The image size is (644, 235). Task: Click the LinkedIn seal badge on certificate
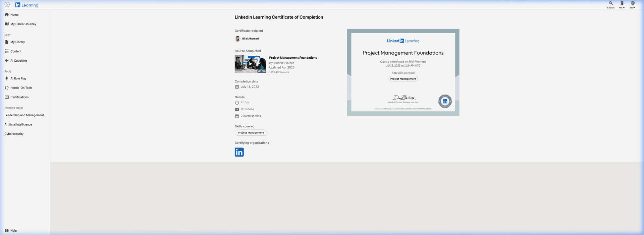(445, 101)
